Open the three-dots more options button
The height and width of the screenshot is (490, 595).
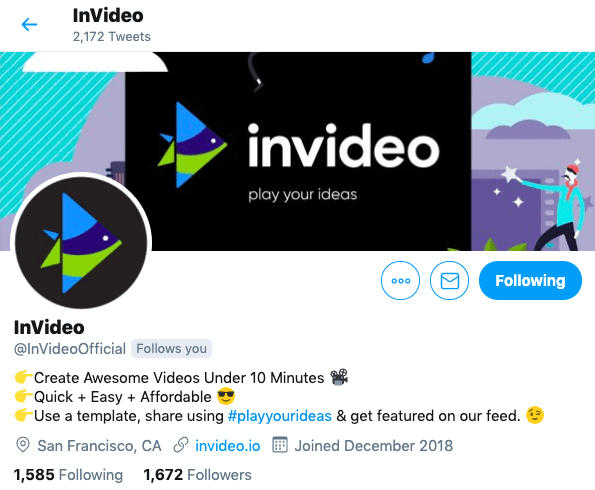[400, 280]
